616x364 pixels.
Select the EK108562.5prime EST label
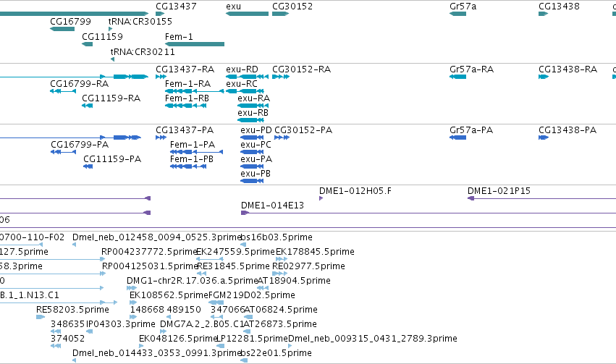pos(169,295)
